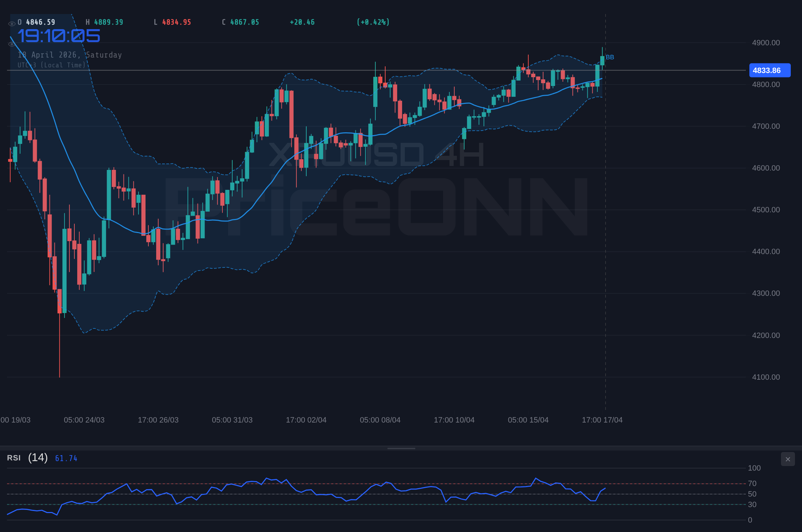Click the 05:00 24/03 time axis label
Image resolution: width=802 pixels, height=532 pixels.
(84, 420)
